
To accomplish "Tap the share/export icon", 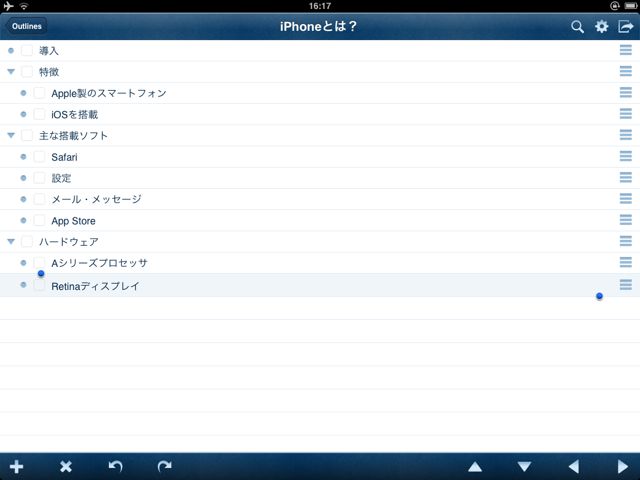I will [625, 27].
